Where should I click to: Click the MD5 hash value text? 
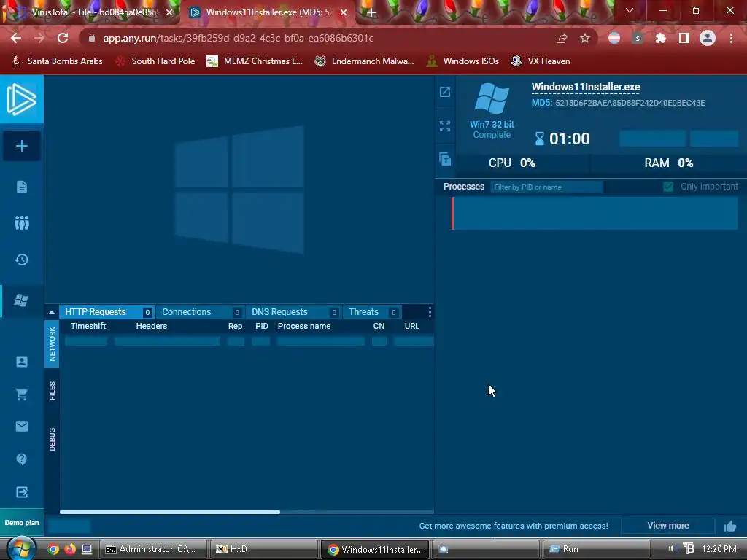point(630,103)
